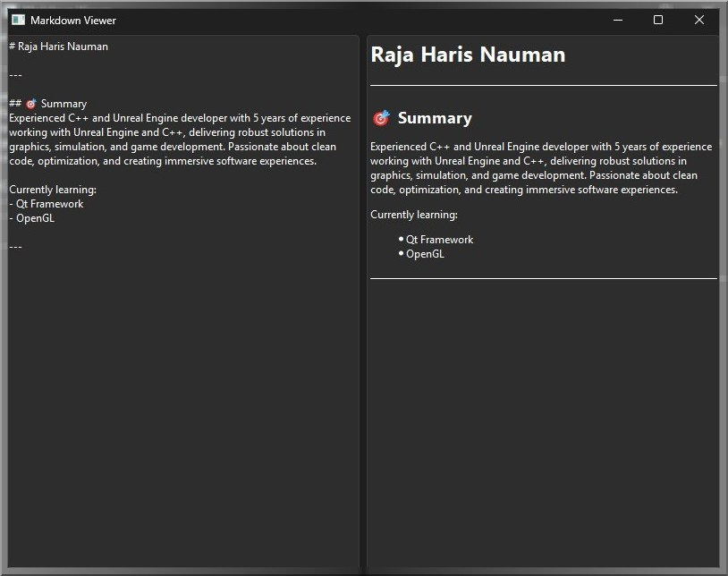
Task: Click 'Experienced C++' paragraph in editor pane
Action: [x=180, y=140]
